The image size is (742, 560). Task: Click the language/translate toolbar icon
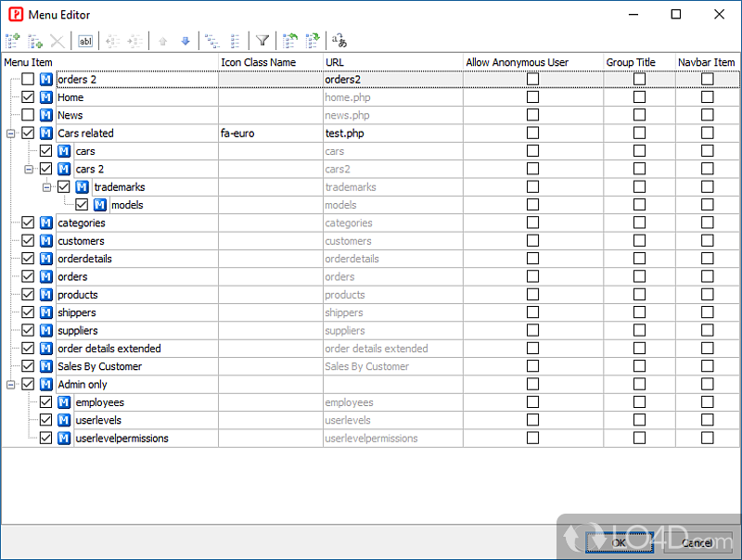[339, 41]
